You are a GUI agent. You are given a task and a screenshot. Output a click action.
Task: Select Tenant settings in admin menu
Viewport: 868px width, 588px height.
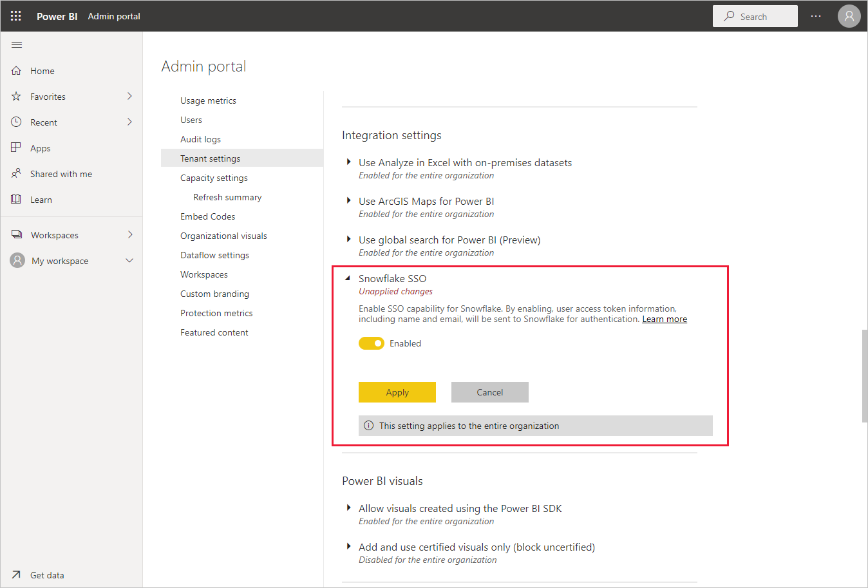pos(242,158)
